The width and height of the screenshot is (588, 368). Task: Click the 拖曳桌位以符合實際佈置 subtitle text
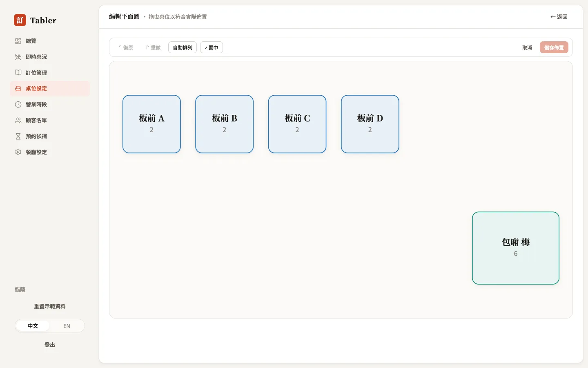point(178,17)
